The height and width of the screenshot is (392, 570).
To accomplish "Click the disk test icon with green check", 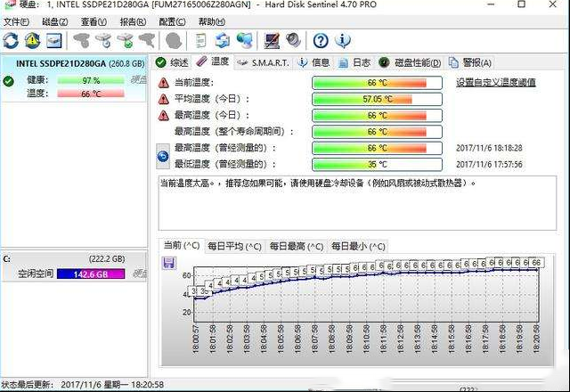I will (126, 40).
